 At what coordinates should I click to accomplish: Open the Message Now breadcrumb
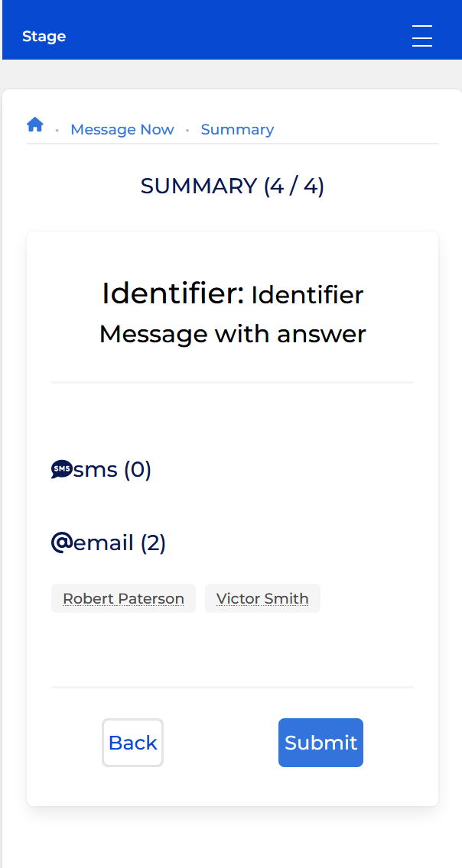pyautogui.click(x=122, y=130)
